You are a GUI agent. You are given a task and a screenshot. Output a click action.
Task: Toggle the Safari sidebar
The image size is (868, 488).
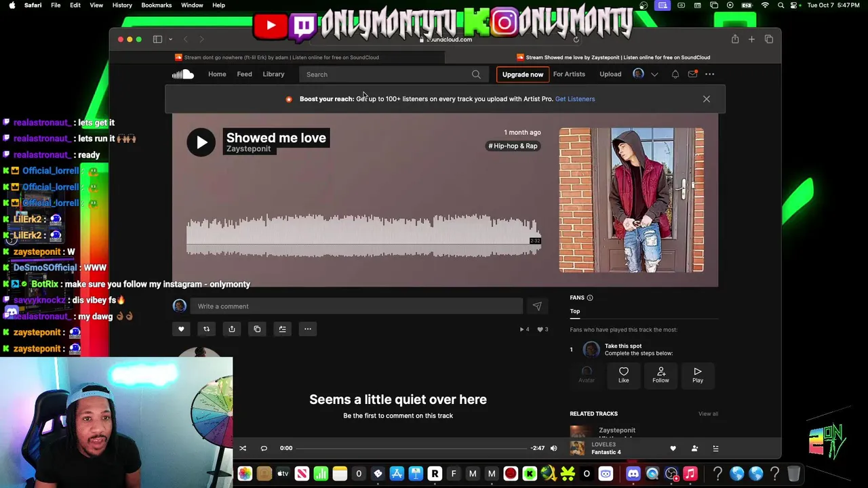(x=157, y=39)
